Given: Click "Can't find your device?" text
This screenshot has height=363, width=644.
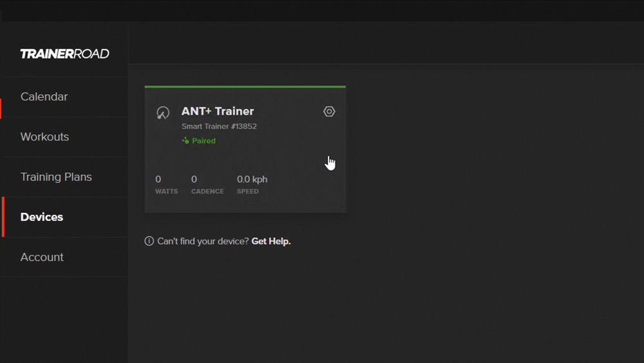Looking at the screenshot, I should [x=203, y=241].
